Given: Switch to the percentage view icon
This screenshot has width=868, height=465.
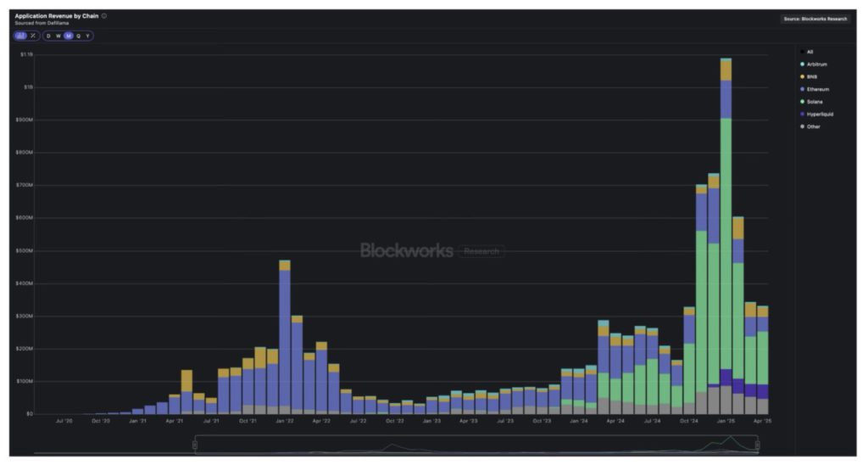Looking at the screenshot, I should coord(32,36).
